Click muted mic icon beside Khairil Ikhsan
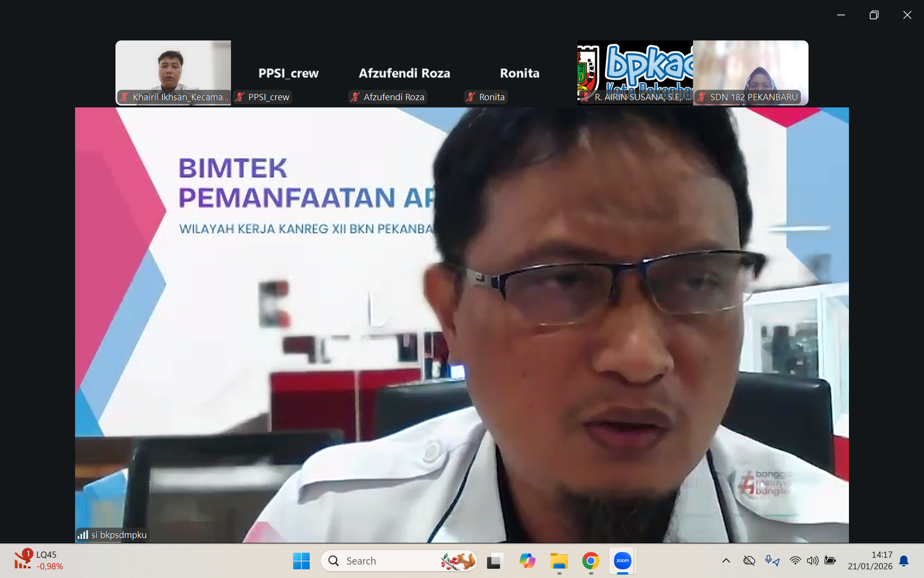 pyautogui.click(x=125, y=97)
